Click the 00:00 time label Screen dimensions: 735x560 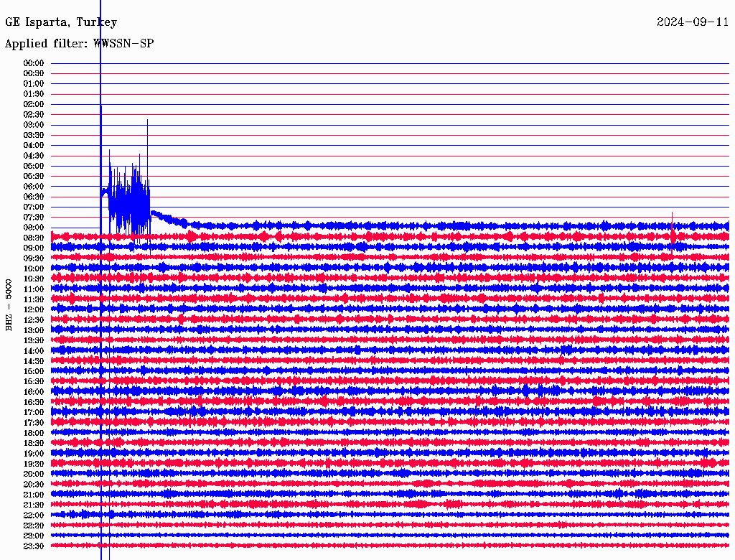(34, 63)
